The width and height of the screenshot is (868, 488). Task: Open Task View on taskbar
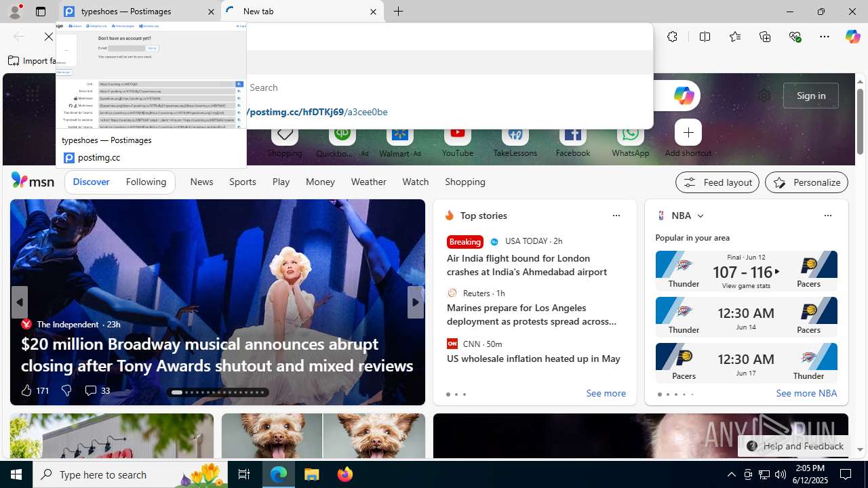point(244,474)
